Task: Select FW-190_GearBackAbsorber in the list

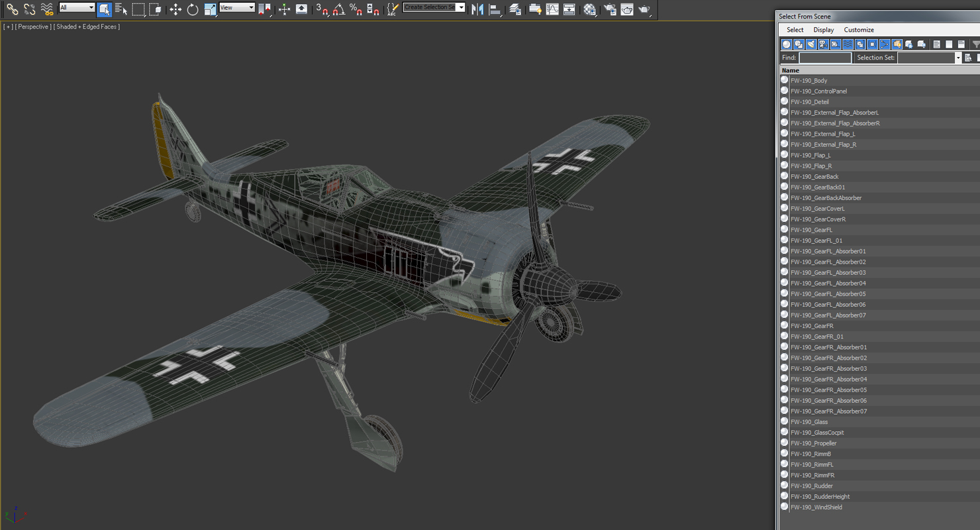Action: [879, 197]
